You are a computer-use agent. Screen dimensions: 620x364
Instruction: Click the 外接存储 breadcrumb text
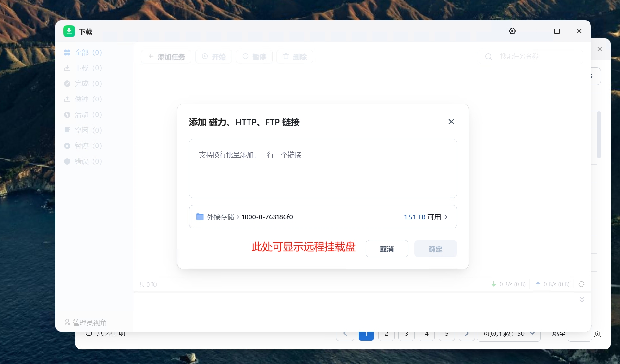point(220,217)
